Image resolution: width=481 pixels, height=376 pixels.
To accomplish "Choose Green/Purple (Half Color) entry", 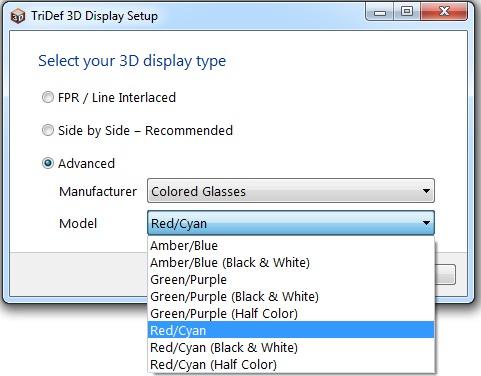I will point(291,314).
